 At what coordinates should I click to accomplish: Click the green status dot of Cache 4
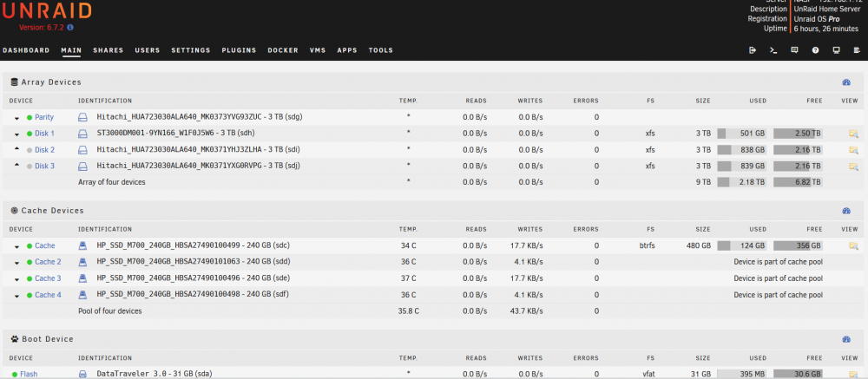(x=30, y=295)
